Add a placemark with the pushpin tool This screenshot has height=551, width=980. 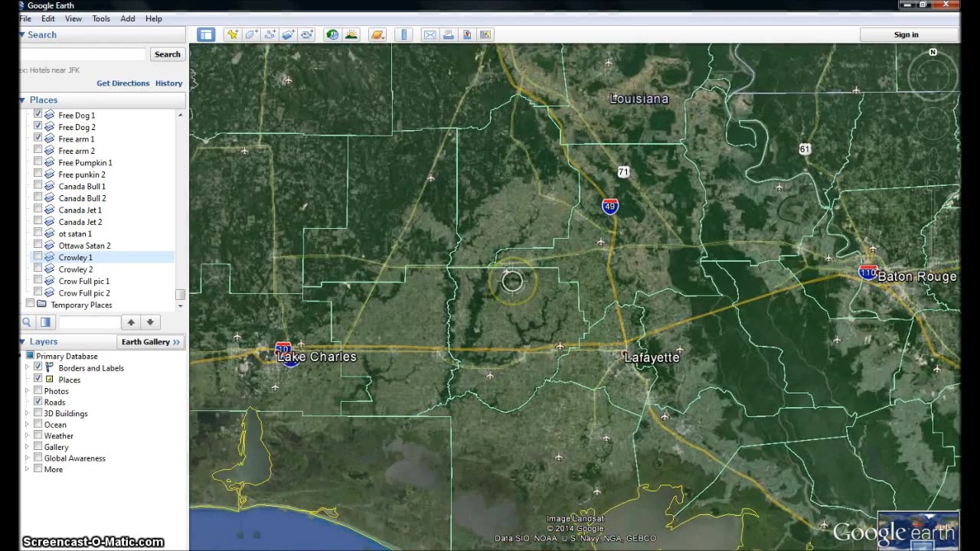pyautogui.click(x=232, y=34)
